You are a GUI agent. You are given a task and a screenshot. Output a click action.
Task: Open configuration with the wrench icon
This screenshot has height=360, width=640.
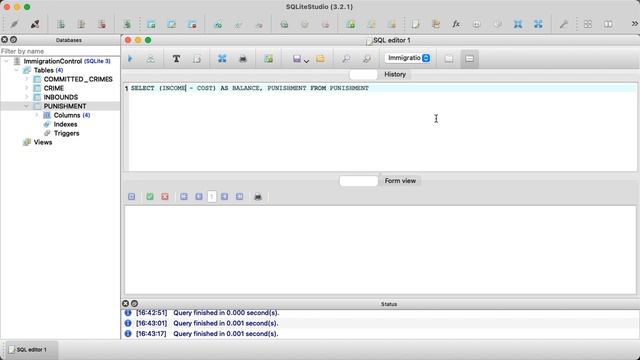[564, 24]
